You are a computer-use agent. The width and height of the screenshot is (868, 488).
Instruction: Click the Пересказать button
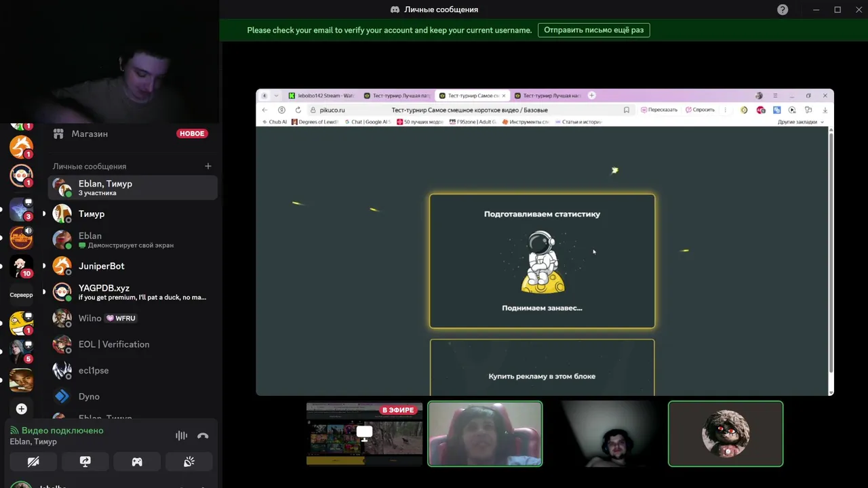[659, 110]
